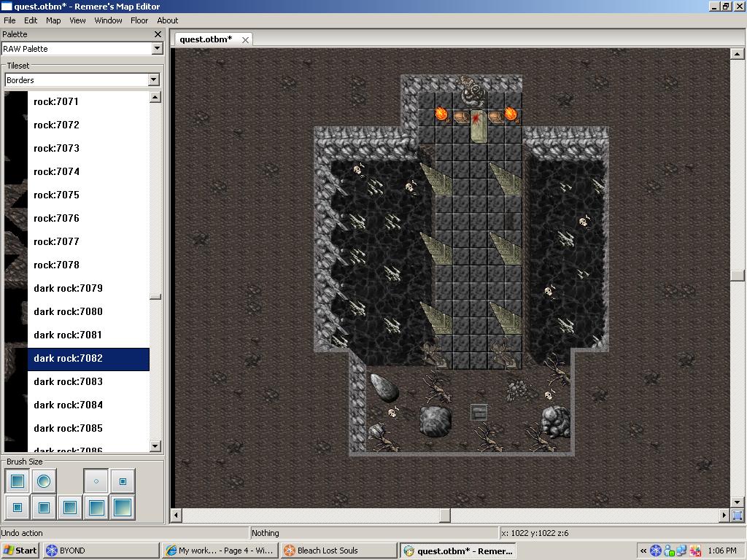Open the File menu
Image resolution: width=747 pixels, height=560 pixels.
(9, 20)
